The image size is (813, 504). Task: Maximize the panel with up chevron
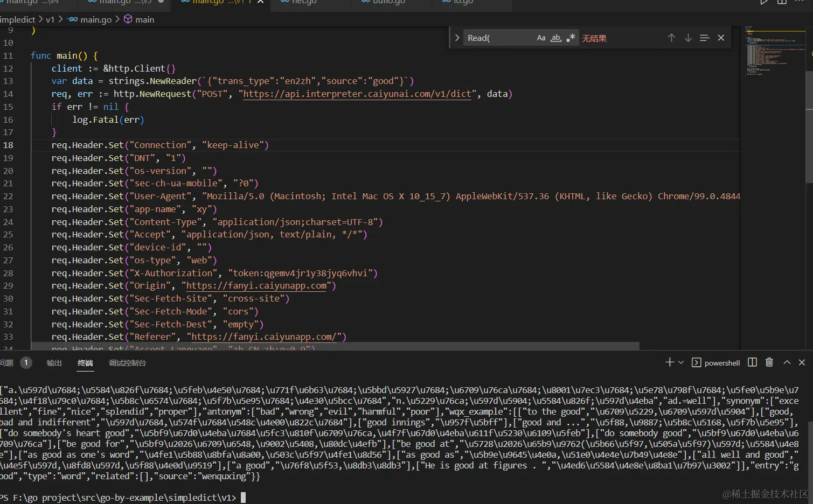click(x=787, y=362)
